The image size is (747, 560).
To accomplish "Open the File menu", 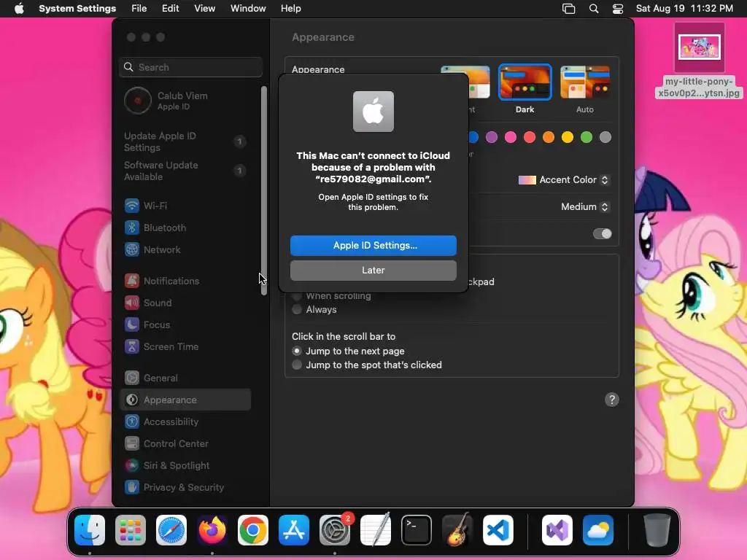I will 139,9.
